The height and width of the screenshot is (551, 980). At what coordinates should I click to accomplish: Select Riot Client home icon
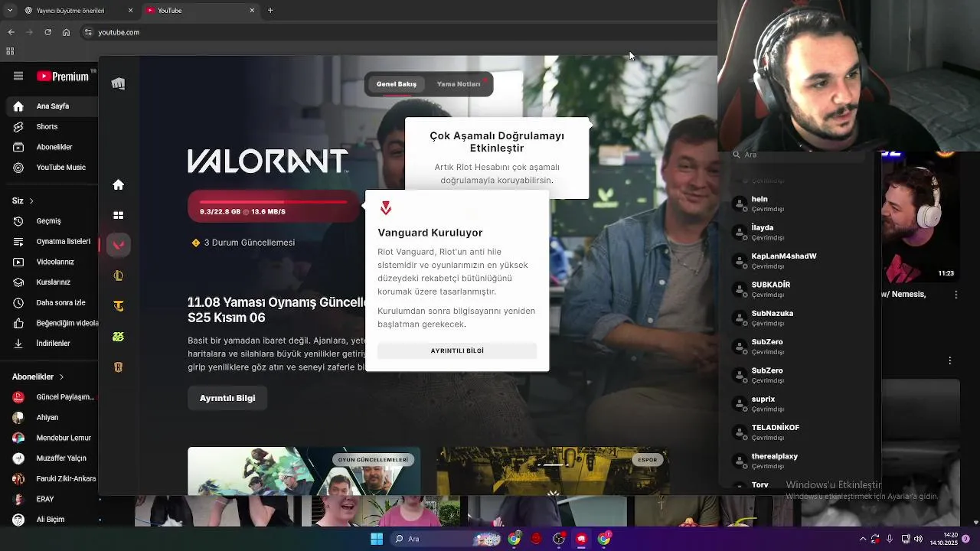pos(118,184)
